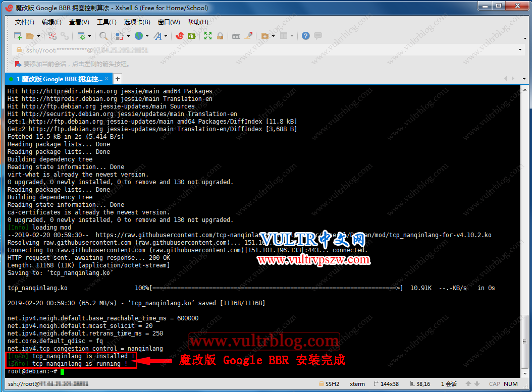Toggle full screen with green arrows icon
The width and height of the screenshot is (532, 392).
click(208, 36)
